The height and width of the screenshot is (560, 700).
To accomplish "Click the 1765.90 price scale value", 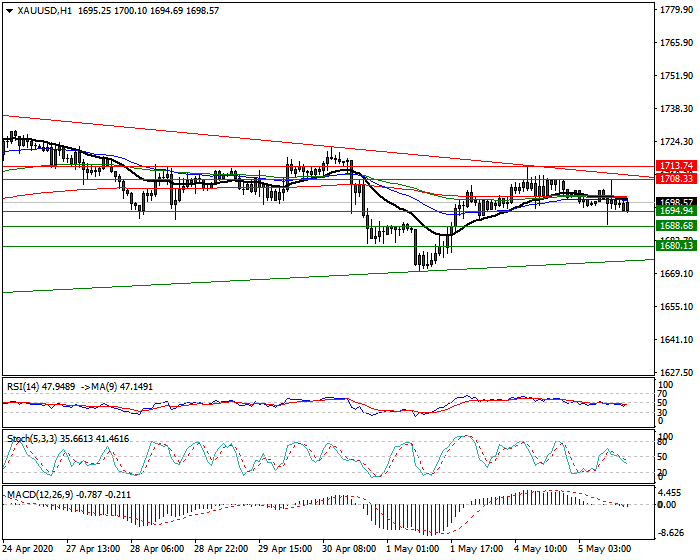I will (676, 43).
